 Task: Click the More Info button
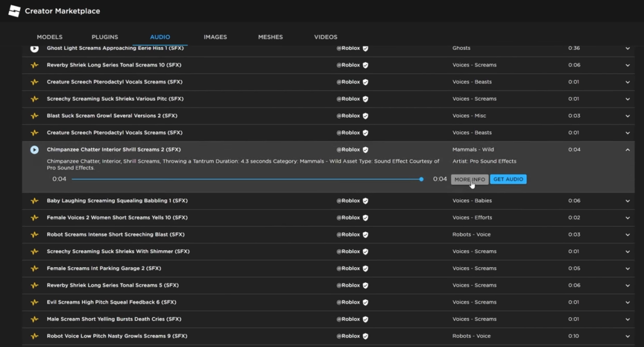click(x=469, y=179)
